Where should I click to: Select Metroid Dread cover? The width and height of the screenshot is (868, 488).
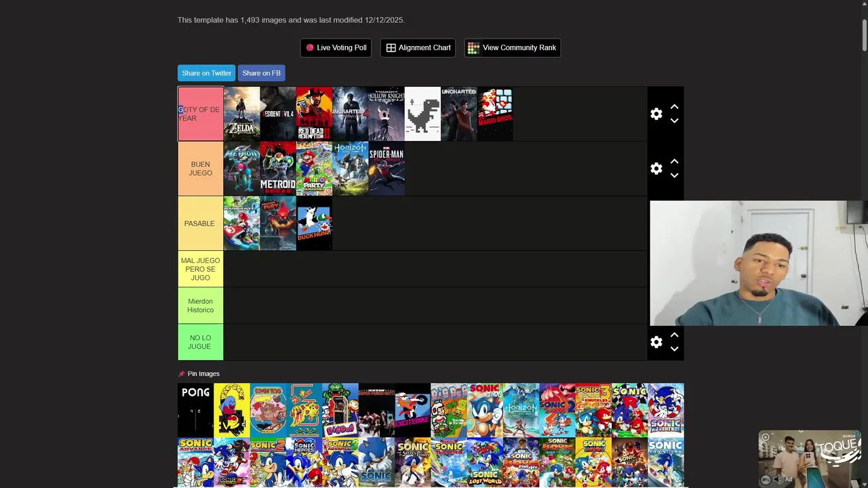click(x=278, y=169)
